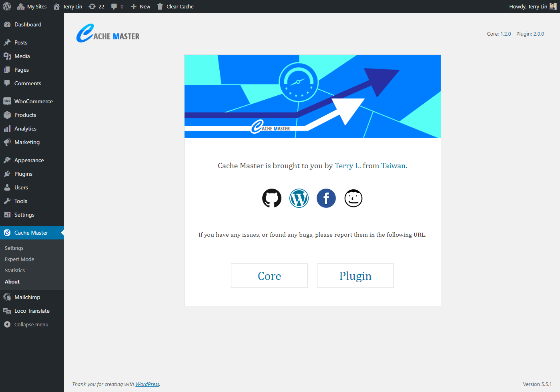This screenshot has height=392, width=560.
Task: Open the author's Facebook page icon
Action: tap(326, 198)
